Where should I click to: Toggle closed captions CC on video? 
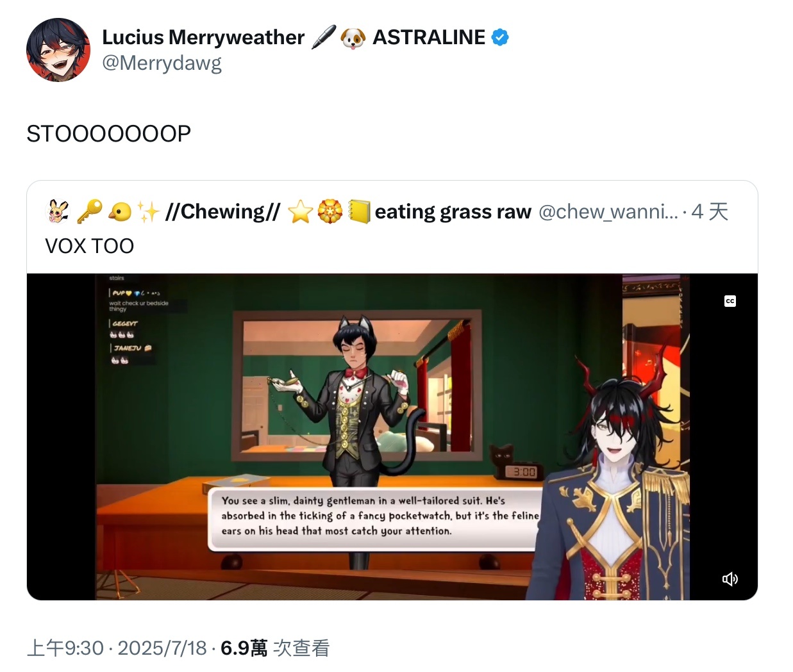pyautogui.click(x=730, y=301)
